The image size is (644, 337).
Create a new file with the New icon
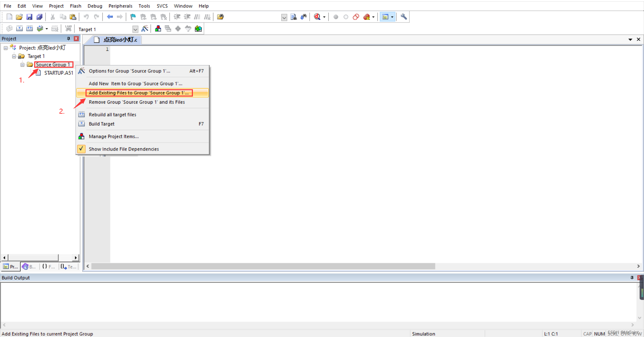coord(9,17)
